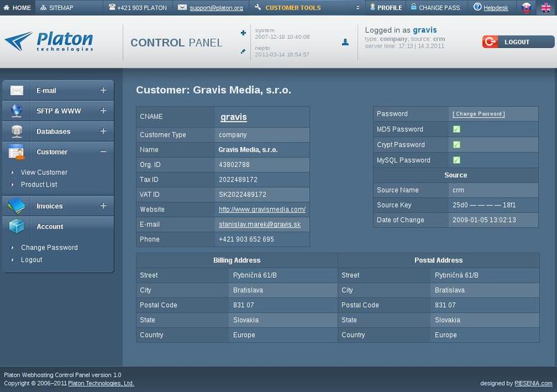The height and width of the screenshot is (392, 557).
Task: Click the LOGOUT button
Action: pos(518,42)
